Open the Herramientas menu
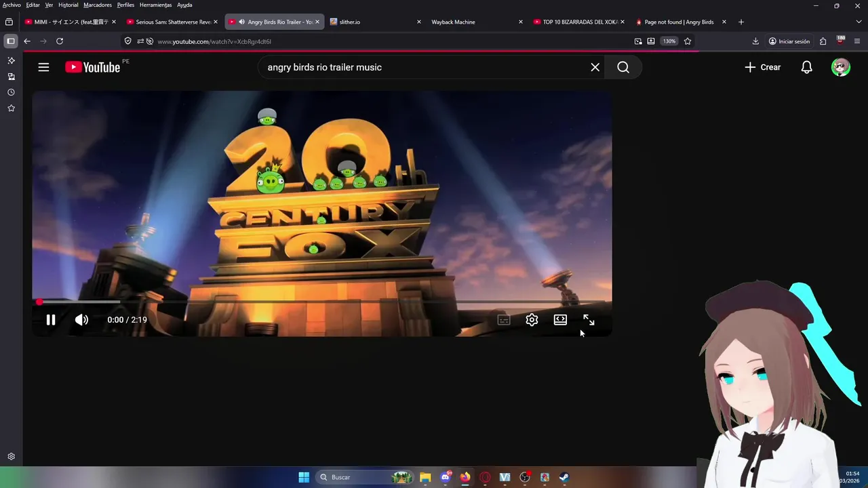This screenshot has height=488, width=868. click(x=155, y=5)
